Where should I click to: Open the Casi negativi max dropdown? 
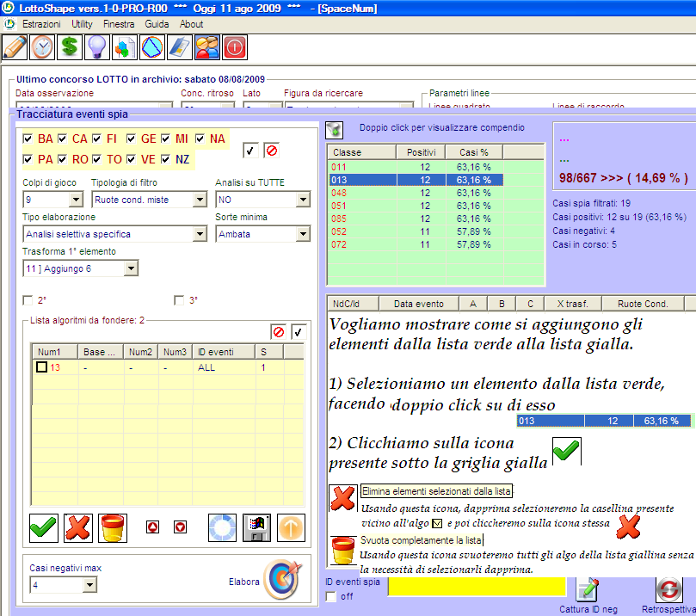pos(89,585)
